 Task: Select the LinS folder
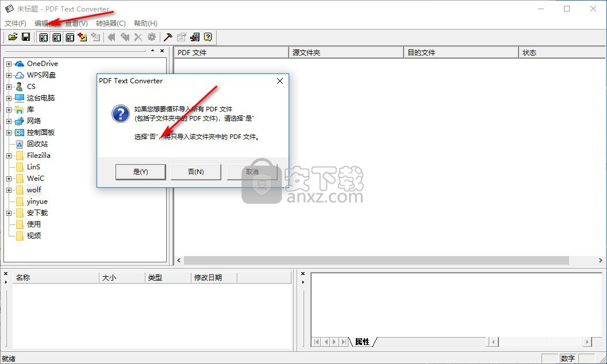click(x=34, y=166)
